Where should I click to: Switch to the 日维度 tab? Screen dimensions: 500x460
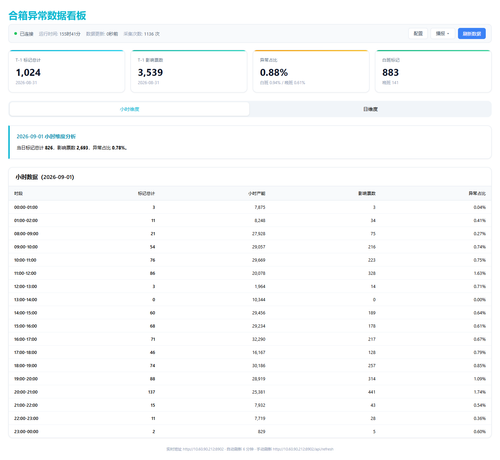370,109
